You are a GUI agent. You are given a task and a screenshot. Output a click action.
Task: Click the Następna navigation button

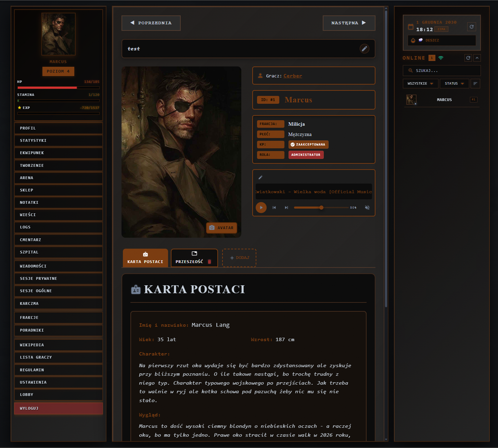[349, 23]
